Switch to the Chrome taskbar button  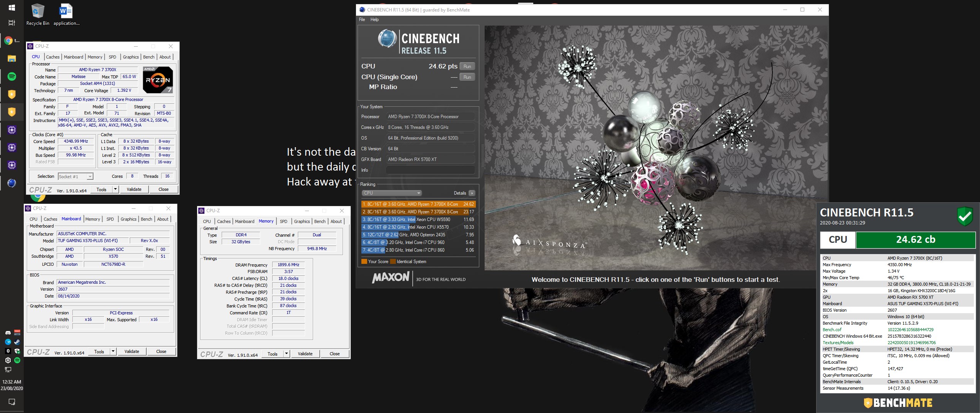pyautogui.click(x=11, y=41)
